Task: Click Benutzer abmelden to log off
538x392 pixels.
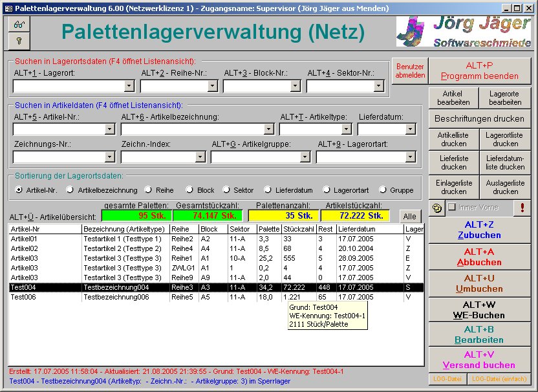Action: pyautogui.click(x=410, y=71)
